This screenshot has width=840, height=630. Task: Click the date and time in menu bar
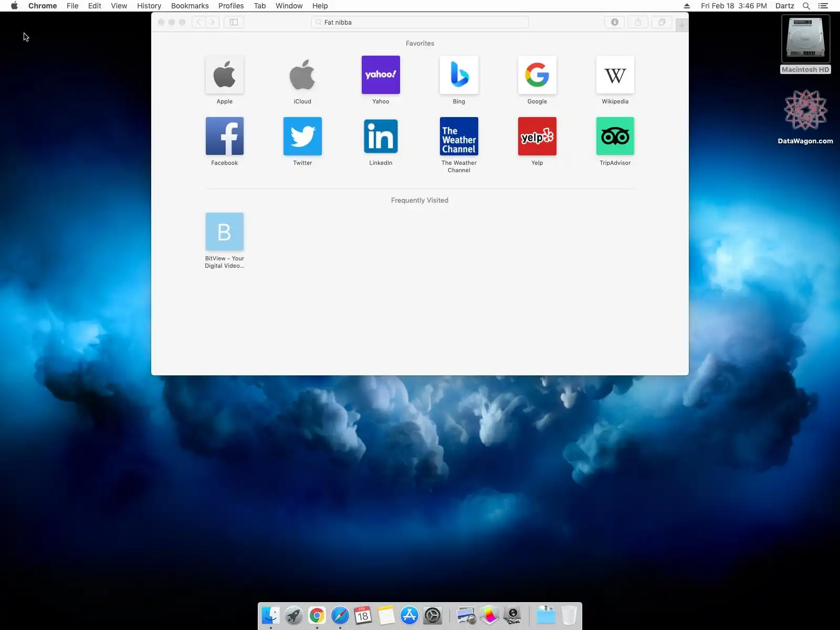point(734,6)
